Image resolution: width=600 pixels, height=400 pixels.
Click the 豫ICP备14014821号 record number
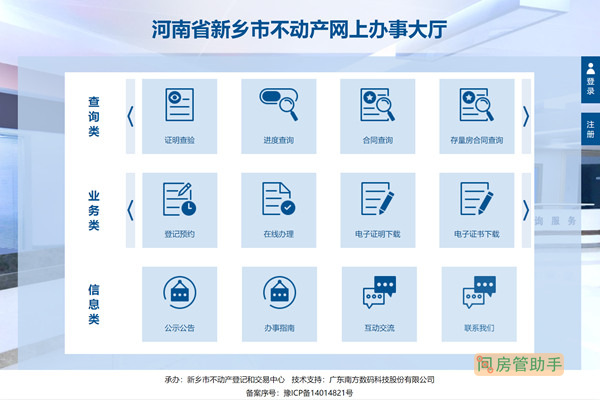click(318, 393)
